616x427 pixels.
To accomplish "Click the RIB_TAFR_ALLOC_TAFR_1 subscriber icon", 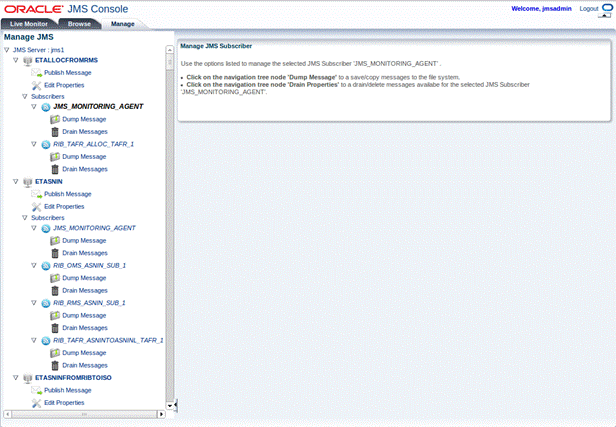I will (x=46, y=145).
